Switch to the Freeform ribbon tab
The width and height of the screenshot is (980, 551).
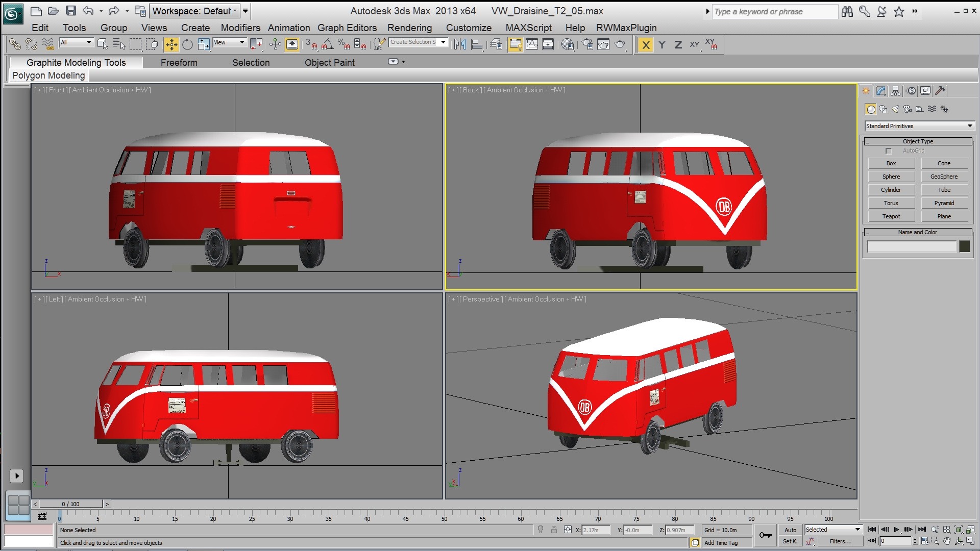coord(179,62)
